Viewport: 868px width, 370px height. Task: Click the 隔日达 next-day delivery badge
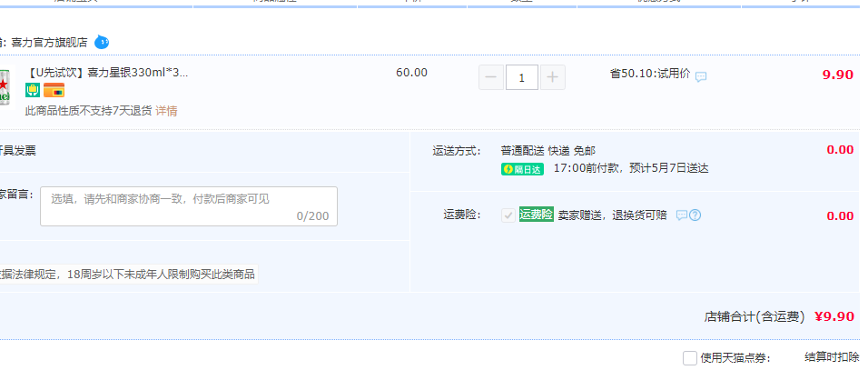[523, 169]
